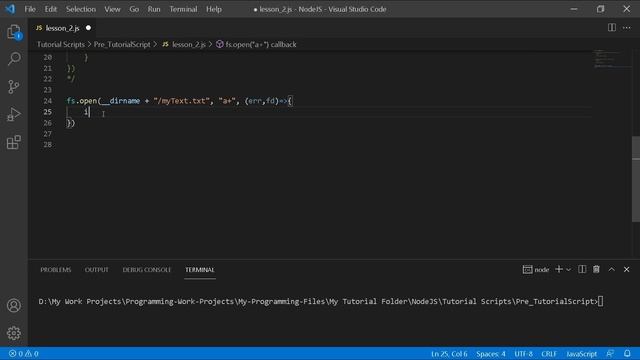Select the node terminal instance
The width and height of the screenshot is (640, 360).
(536, 269)
